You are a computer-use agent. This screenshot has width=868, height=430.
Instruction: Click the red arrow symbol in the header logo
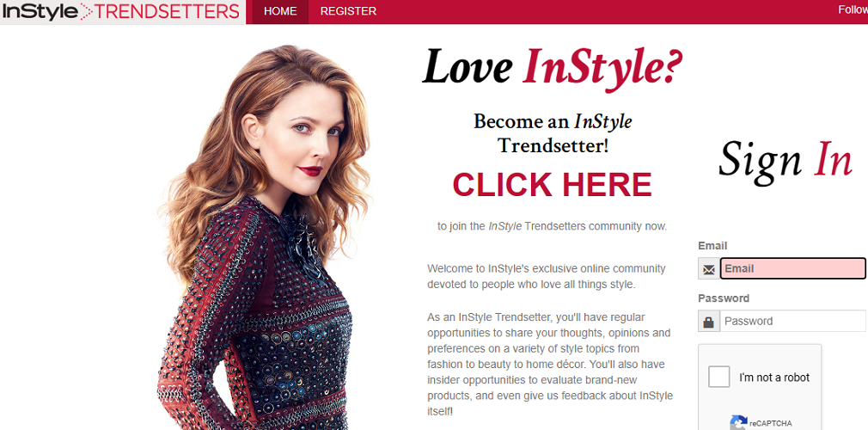pos(87,11)
